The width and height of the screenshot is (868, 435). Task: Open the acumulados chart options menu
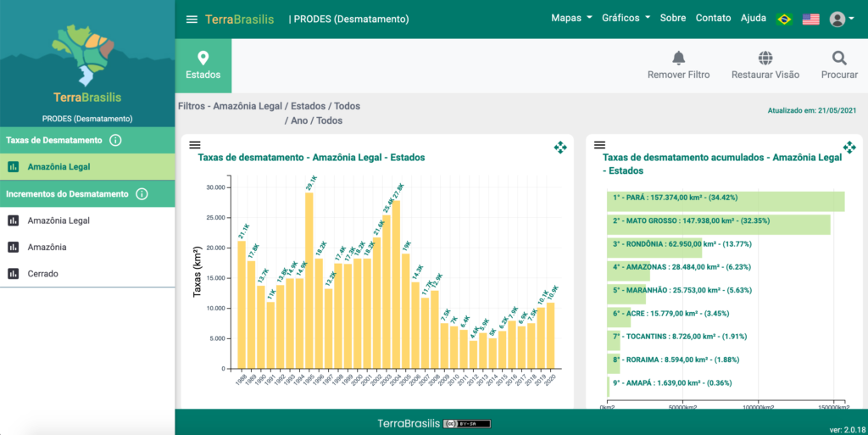[599, 145]
